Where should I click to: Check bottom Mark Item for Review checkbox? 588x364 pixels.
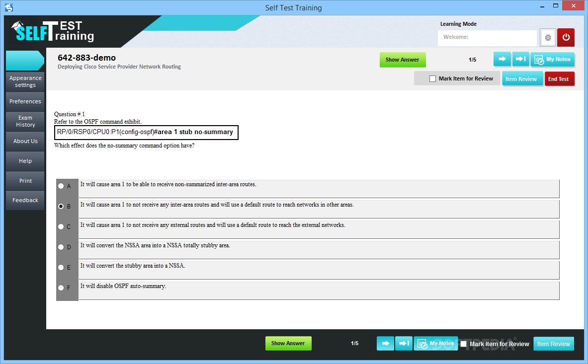tap(464, 344)
